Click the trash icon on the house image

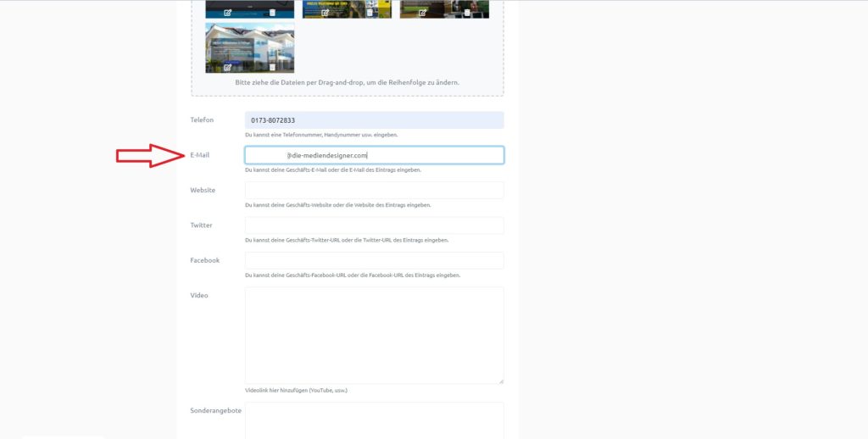[272, 68]
